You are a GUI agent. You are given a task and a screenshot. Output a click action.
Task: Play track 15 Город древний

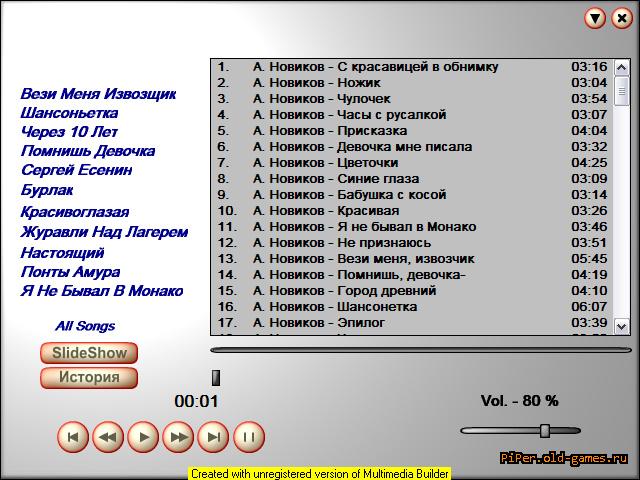coord(412,291)
